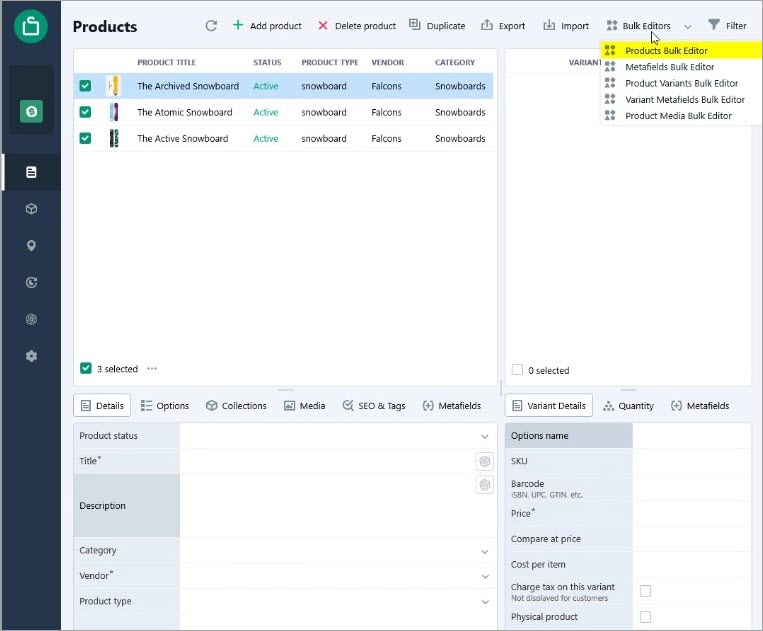Image resolution: width=763 pixels, height=631 pixels.
Task: Click the Export icon
Action: click(487, 25)
